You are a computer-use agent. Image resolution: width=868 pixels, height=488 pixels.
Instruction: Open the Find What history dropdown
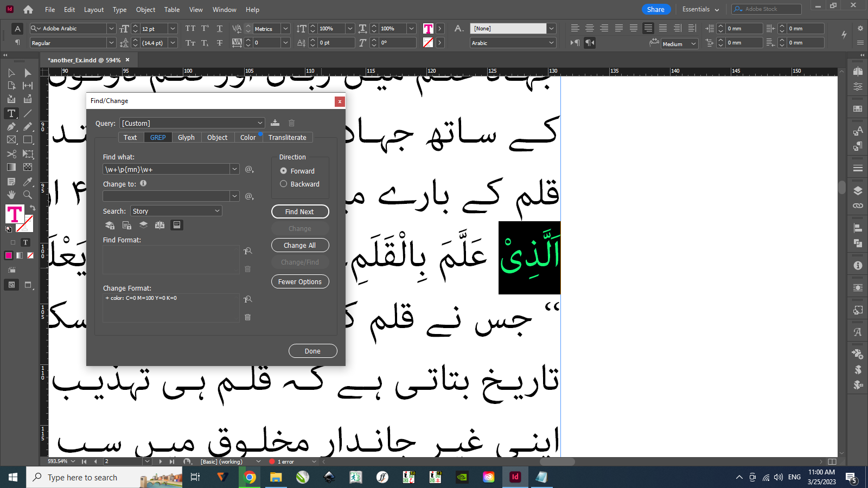click(234, 169)
